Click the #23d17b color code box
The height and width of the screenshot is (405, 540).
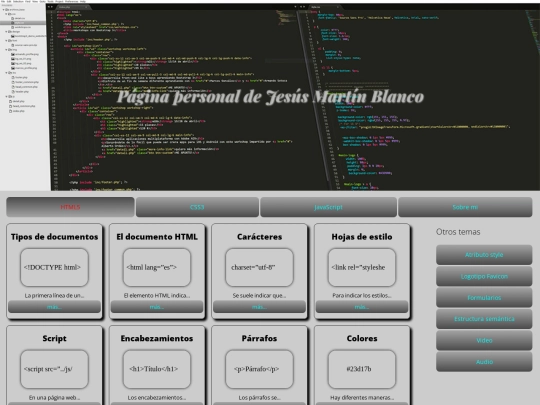(362, 369)
